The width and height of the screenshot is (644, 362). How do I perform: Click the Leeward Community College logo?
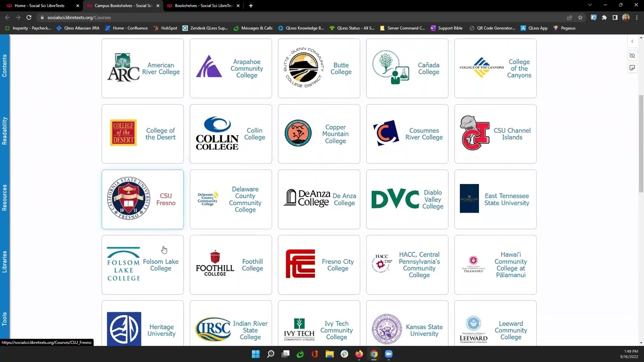click(x=473, y=329)
